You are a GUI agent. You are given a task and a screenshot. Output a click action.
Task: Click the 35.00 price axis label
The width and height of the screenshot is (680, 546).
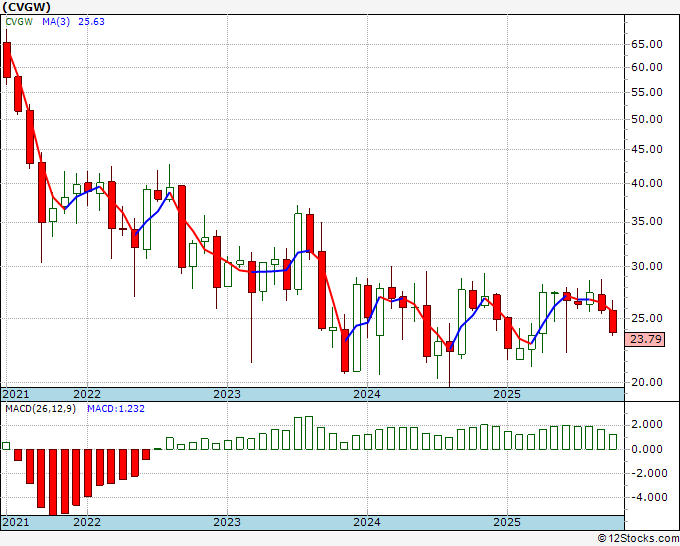(647, 222)
